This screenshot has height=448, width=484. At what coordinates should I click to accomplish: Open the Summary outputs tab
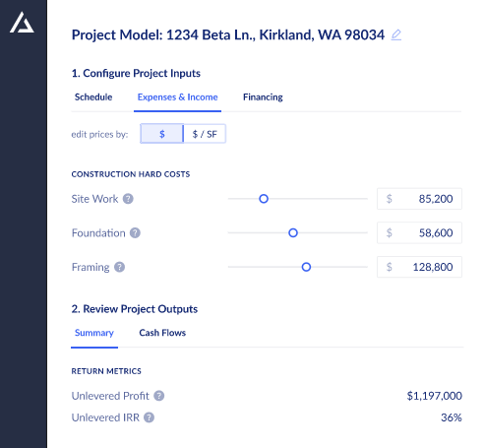click(x=94, y=333)
